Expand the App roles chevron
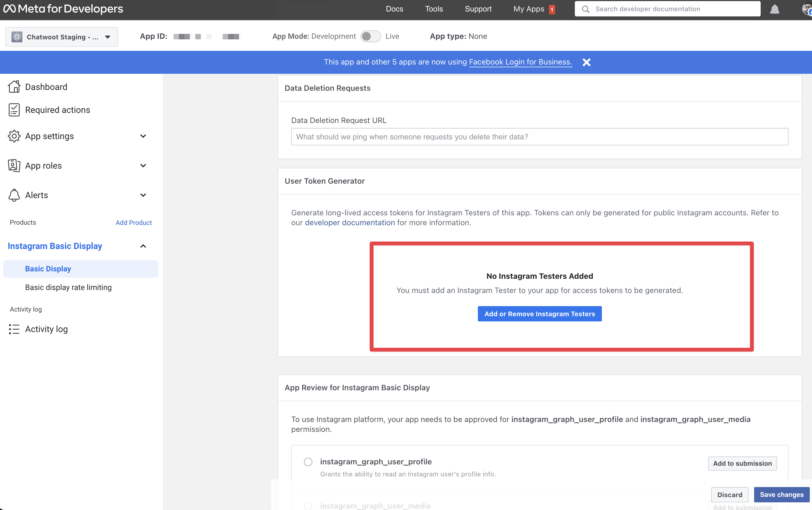The height and width of the screenshot is (510, 812). [143, 166]
